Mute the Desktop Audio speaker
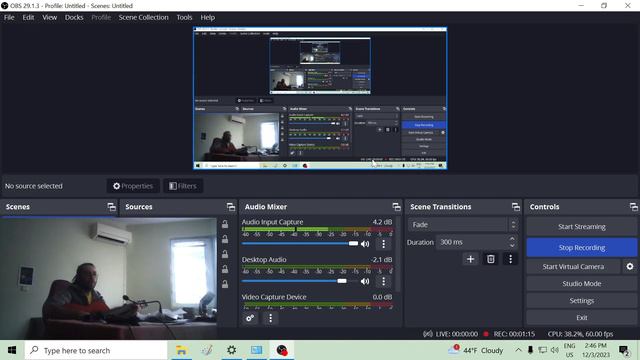640x360 pixels. click(x=365, y=281)
